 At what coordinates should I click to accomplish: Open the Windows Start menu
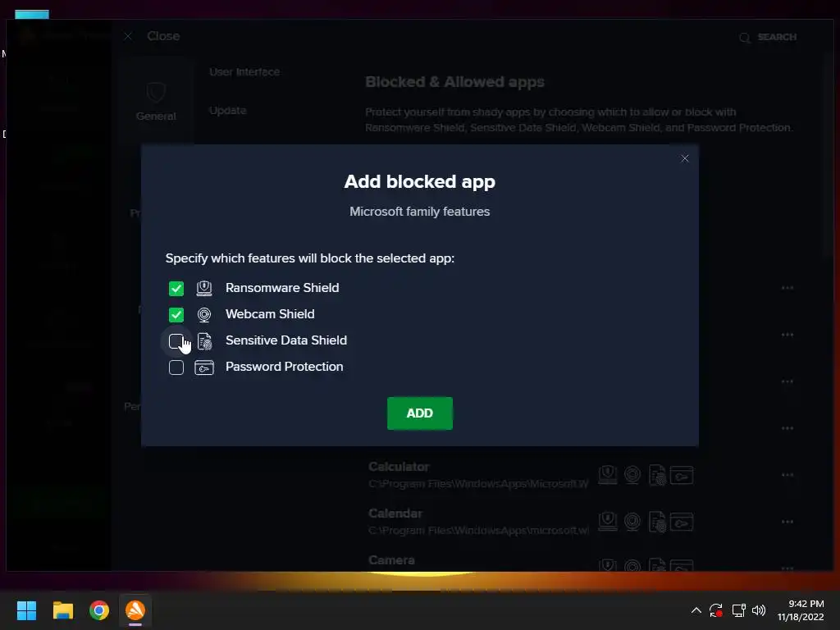pyautogui.click(x=26, y=610)
